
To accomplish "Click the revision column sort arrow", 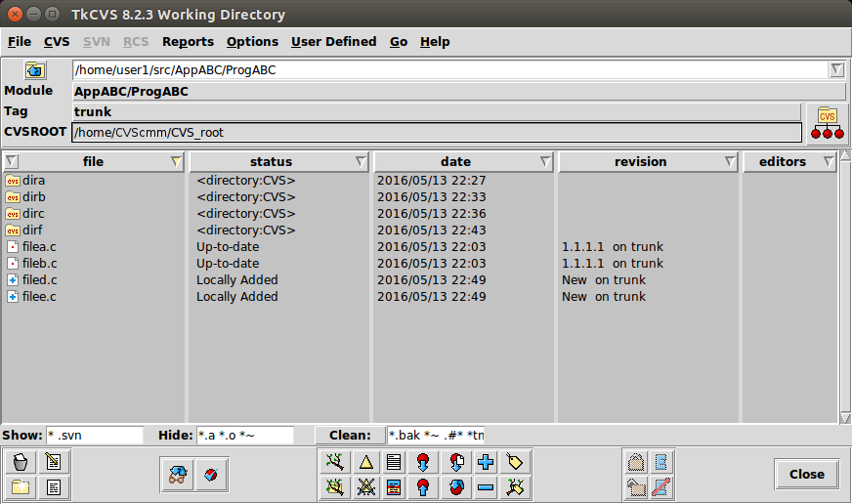I will coord(729,162).
